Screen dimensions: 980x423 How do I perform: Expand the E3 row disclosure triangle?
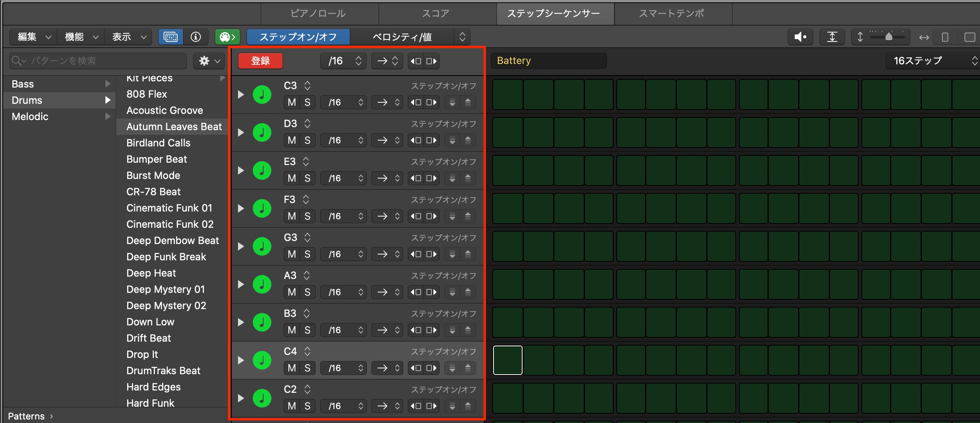coord(241,170)
